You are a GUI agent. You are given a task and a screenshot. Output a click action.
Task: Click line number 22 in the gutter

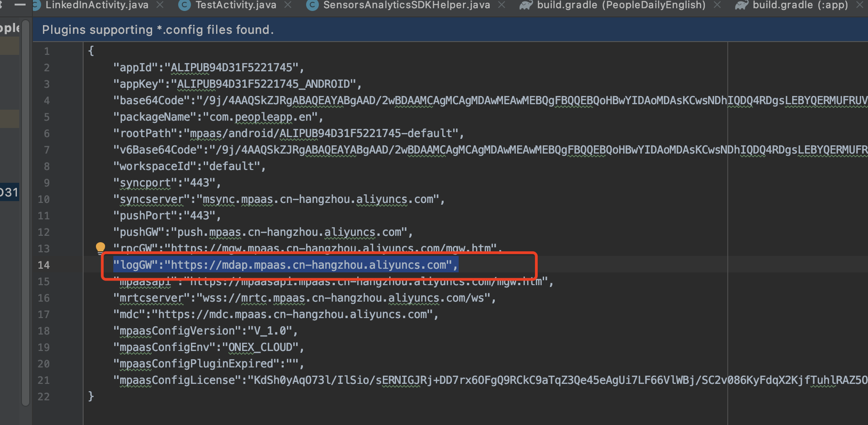tap(44, 397)
